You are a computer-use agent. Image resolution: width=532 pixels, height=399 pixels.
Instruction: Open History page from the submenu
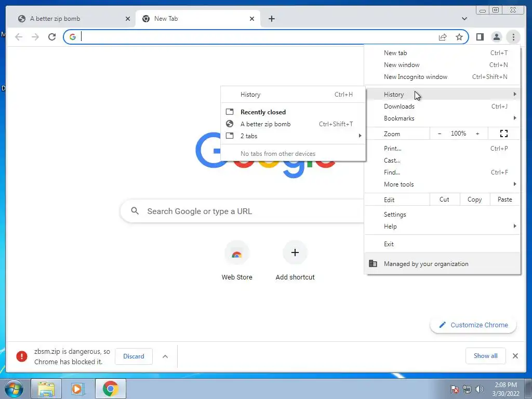click(x=293, y=95)
